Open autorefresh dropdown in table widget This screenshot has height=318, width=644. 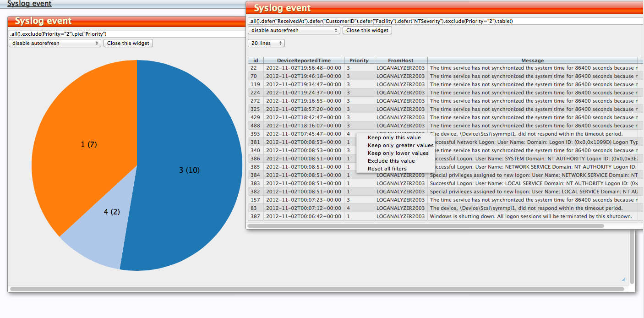294,30
